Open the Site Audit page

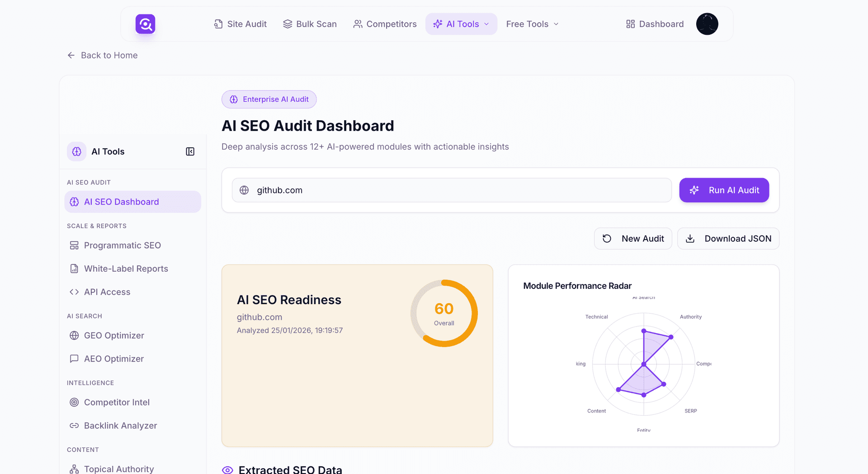pos(240,24)
